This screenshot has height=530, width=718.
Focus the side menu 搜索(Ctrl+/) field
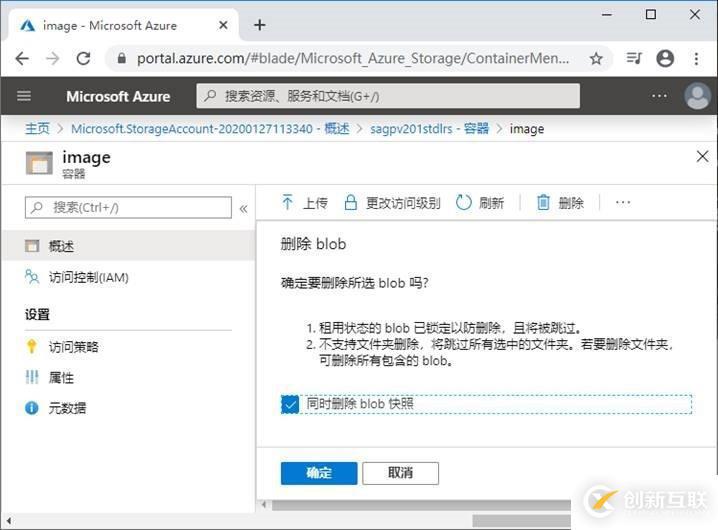click(x=128, y=208)
